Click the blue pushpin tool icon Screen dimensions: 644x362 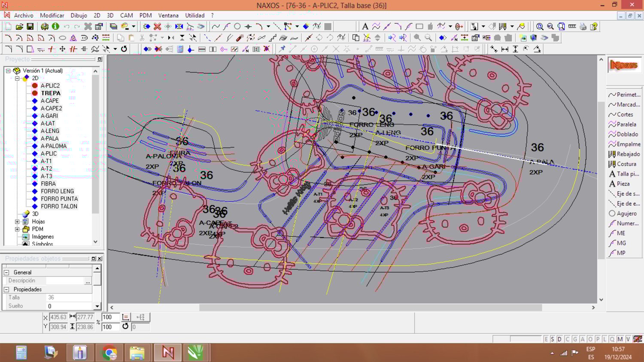click(282, 49)
